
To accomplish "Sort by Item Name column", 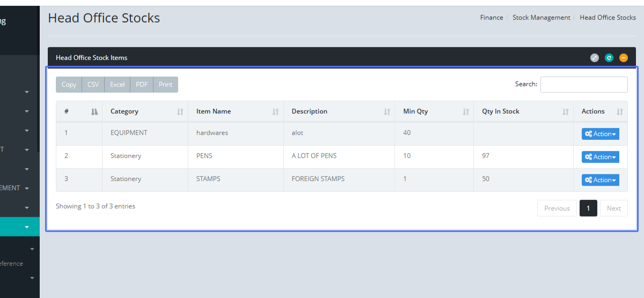I will (x=236, y=111).
